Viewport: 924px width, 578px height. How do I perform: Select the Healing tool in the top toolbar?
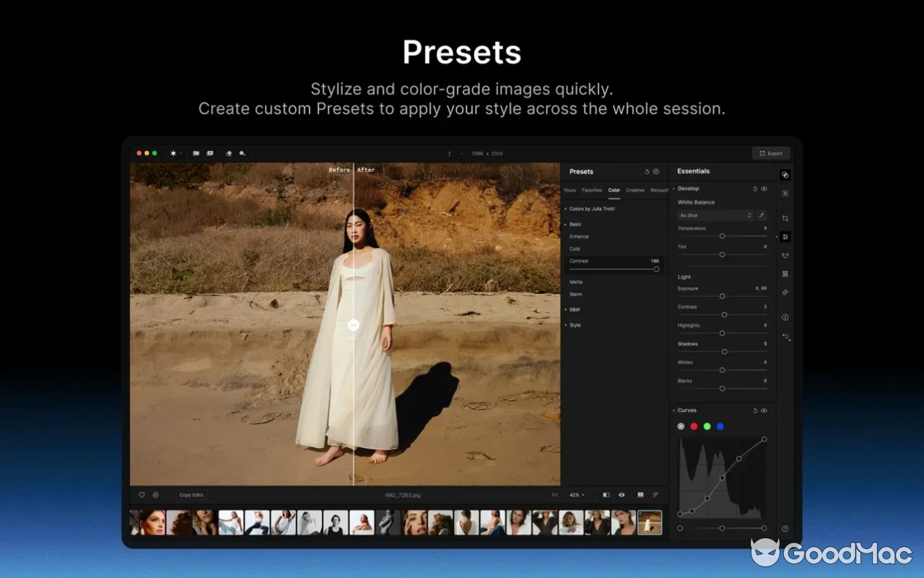point(228,152)
